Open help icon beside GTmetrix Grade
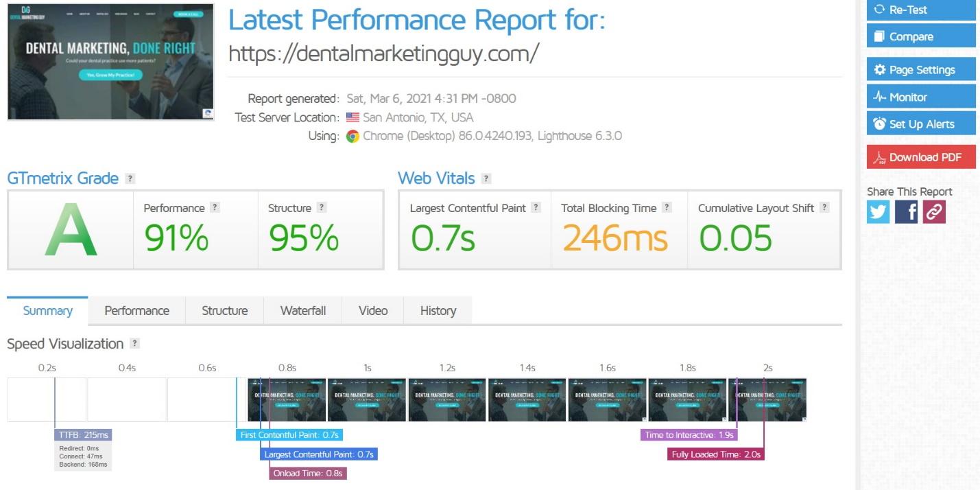Screen dimensions: 980x490 pos(130,178)
